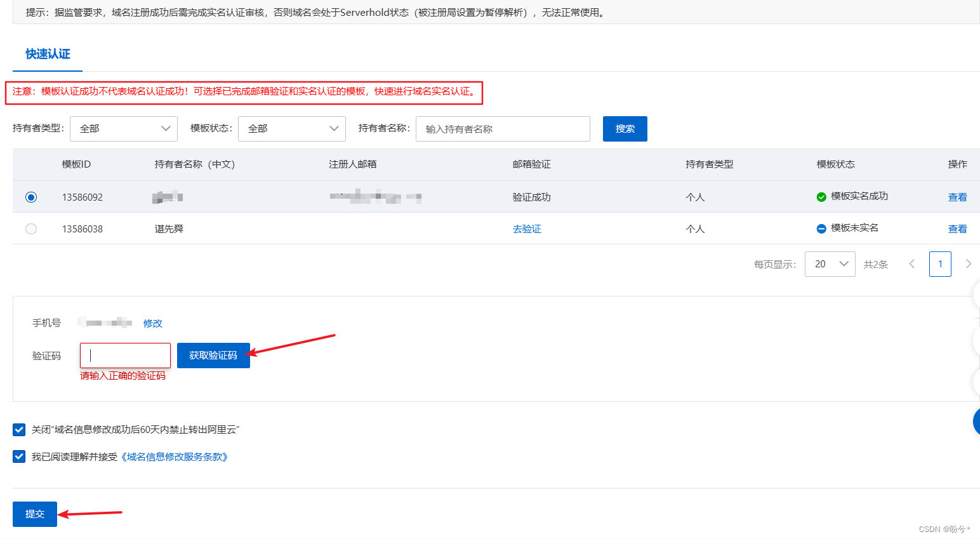This screenshot has height=539, width=980.
Task: Click 注册人邮箱 column header
Action: tap(353, 164)
